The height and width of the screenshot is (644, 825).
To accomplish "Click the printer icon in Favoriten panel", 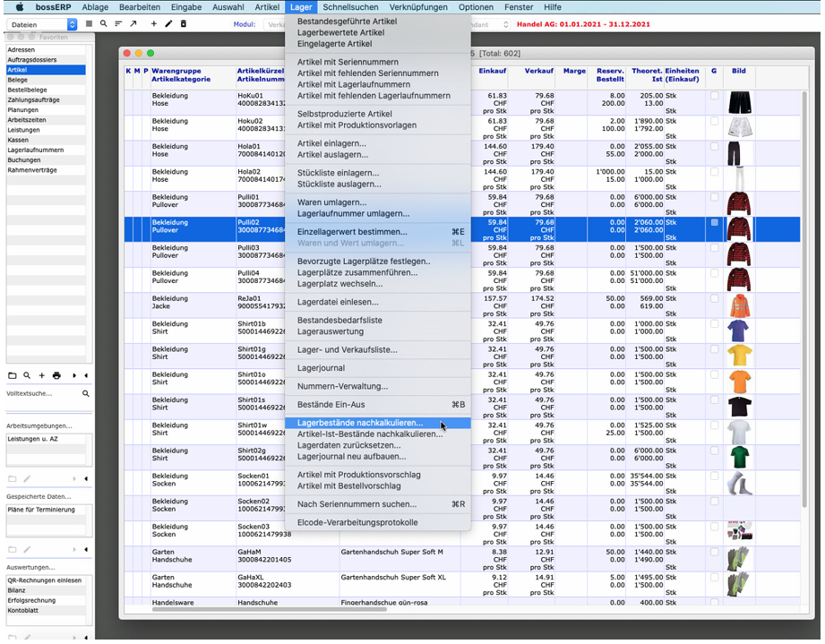I will [56, 375].
